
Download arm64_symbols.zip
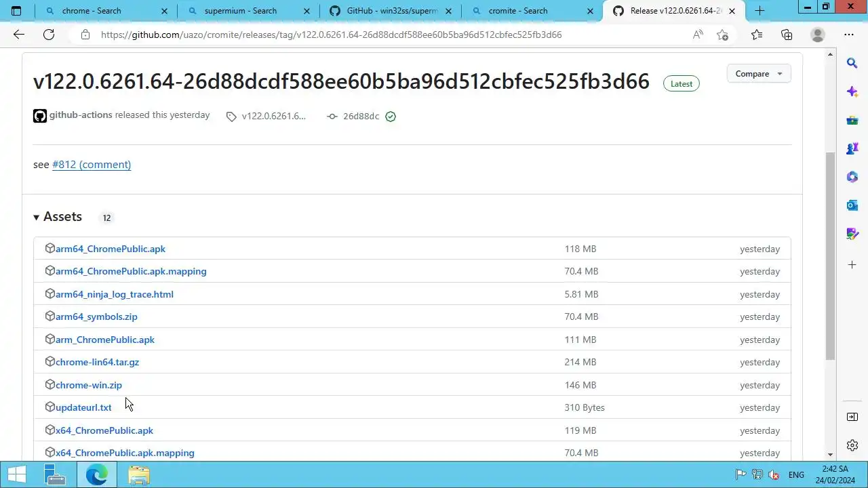pos(96,317)
